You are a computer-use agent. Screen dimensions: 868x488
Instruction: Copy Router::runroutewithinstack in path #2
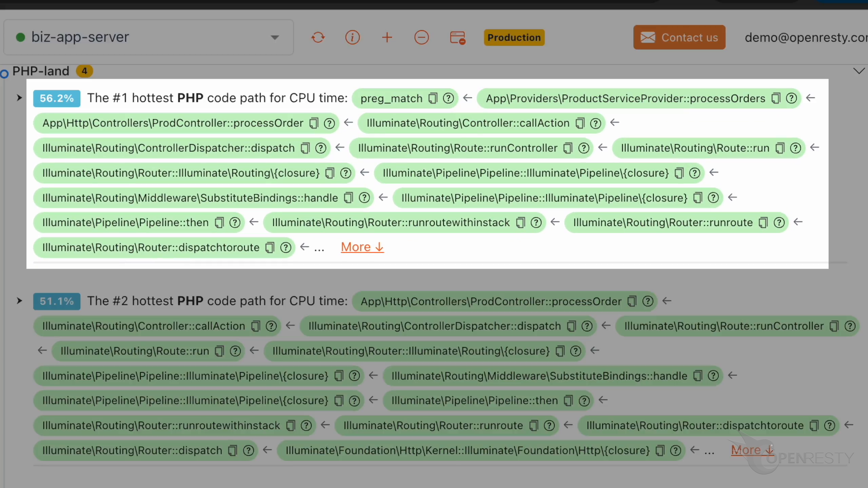(291, 426)
